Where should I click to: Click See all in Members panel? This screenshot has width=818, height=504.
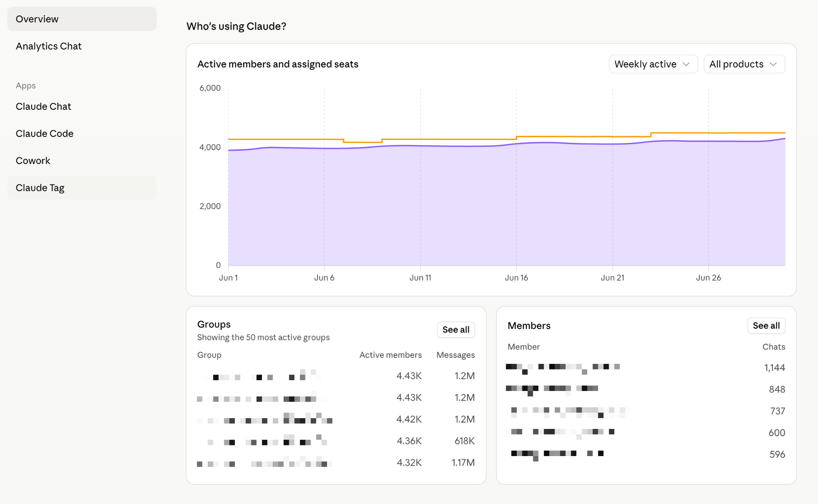(x=766, y=325)
